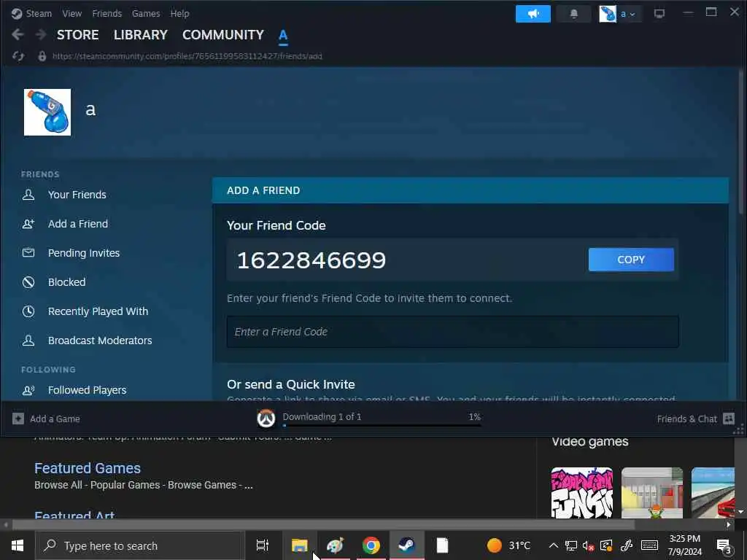Click the download progress bar
The width and height of the screenshot is (747, 560).
pos(382,425)
